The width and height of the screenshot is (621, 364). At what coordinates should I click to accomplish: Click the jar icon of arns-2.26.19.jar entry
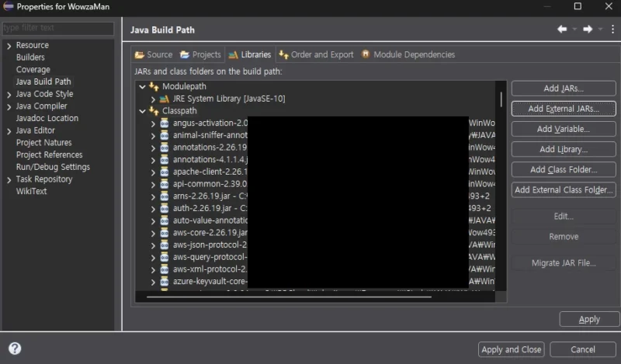(x=165, y=196)
